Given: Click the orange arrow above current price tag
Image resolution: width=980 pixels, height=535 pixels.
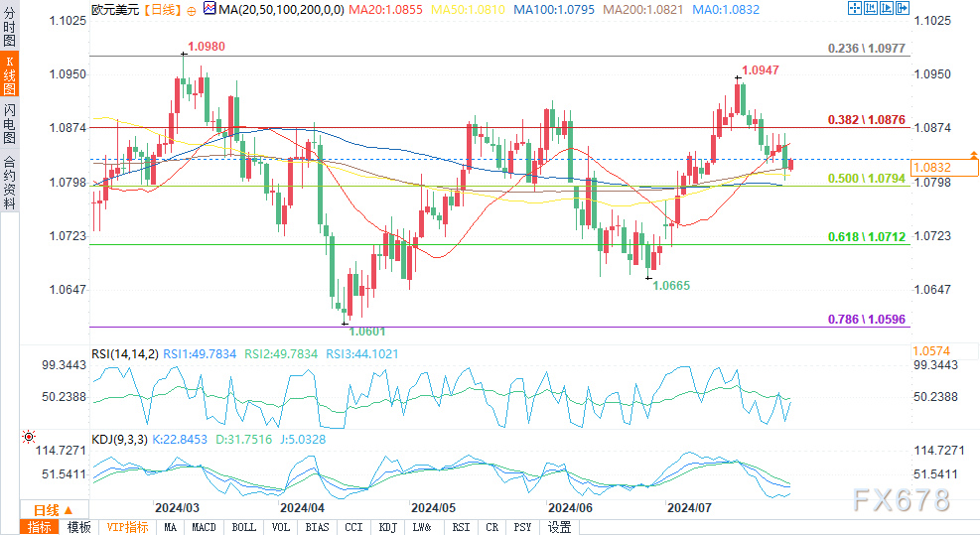Looking at the screenshot, I should pyautogui.click(x=973, y=154).
